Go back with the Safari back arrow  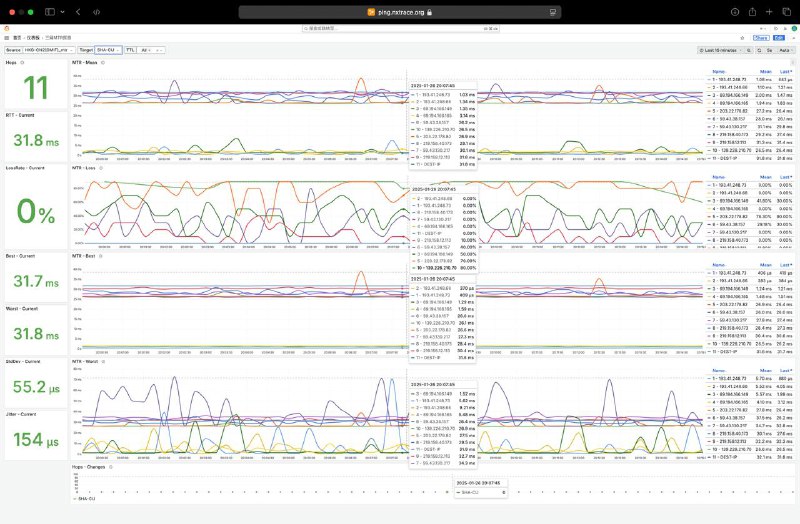click(x=78, y=12)
